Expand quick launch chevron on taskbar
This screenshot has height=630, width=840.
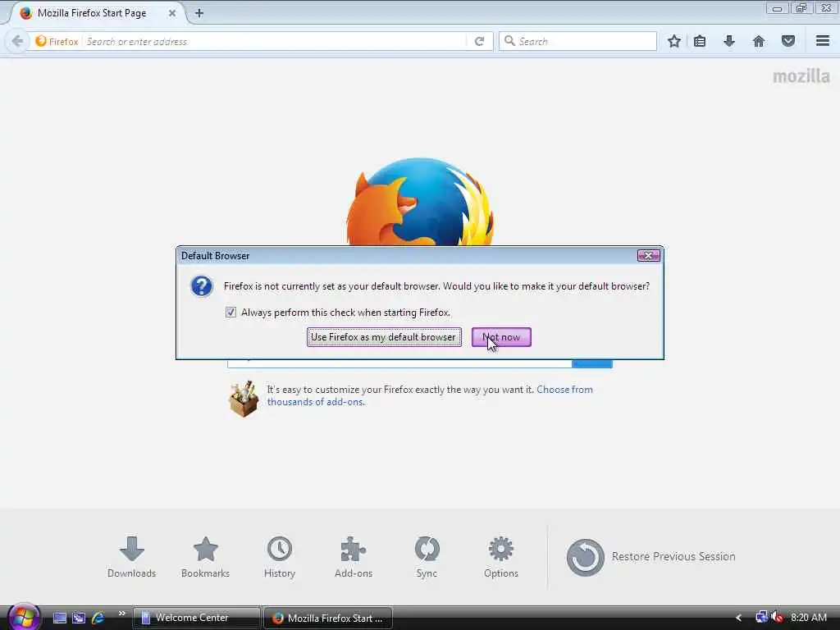[x=121, y=614]
